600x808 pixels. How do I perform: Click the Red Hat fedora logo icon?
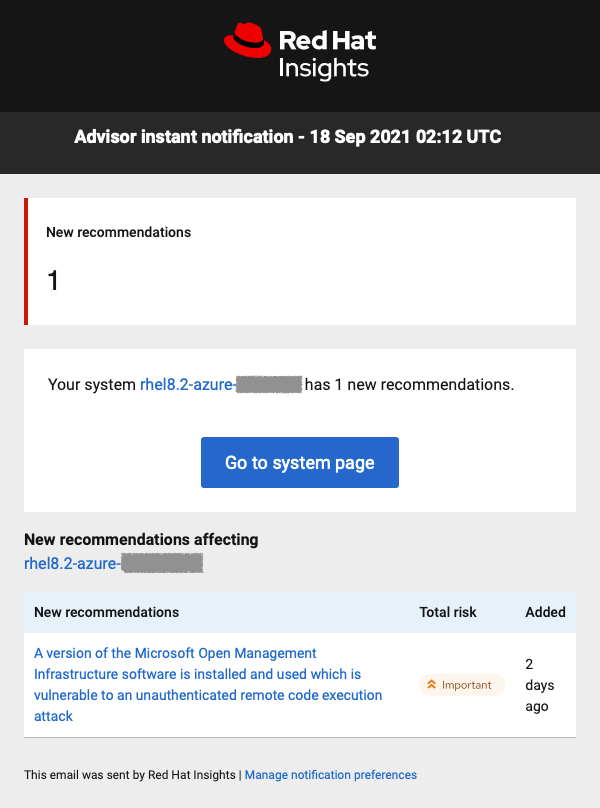248,41
